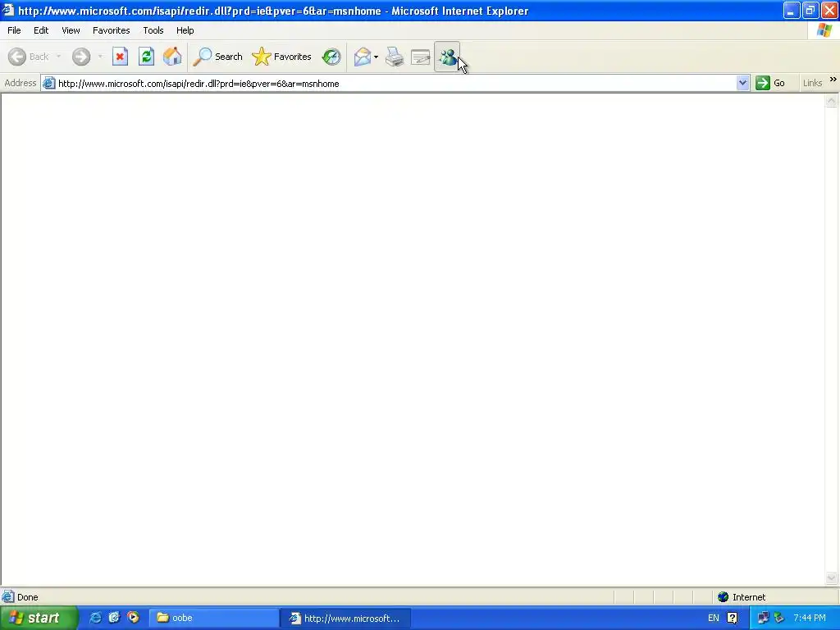Viewport: 840px width, 630px height.
Task: Click the Forward navigation button
Action: pyautogui.click(x=81, y=57)
